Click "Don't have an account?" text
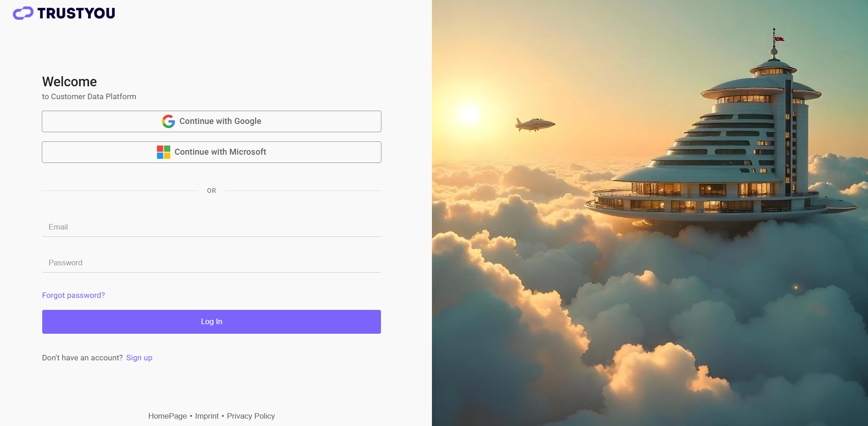Image resolution: width=868 pixels, height=426 pixels. coord(83,358)
